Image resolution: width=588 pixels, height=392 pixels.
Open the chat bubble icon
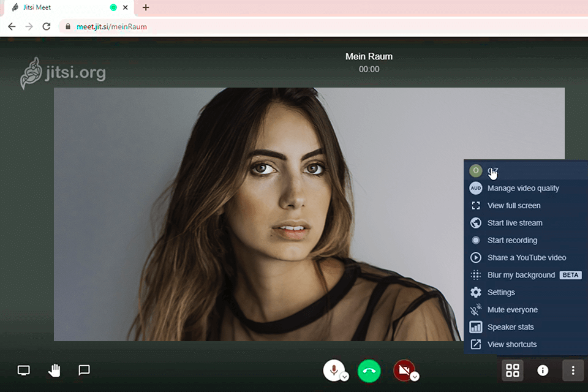84,370
